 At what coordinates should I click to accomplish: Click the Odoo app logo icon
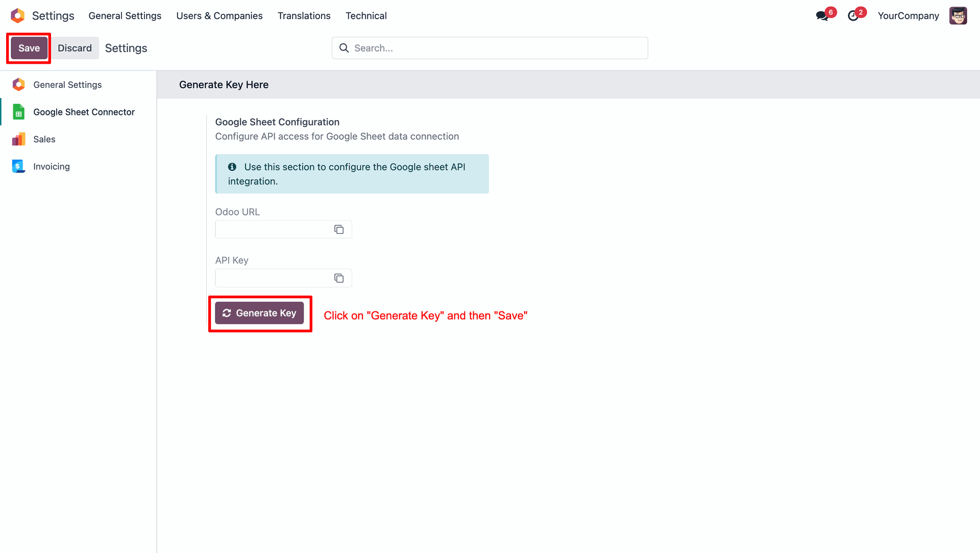(18, 16)
